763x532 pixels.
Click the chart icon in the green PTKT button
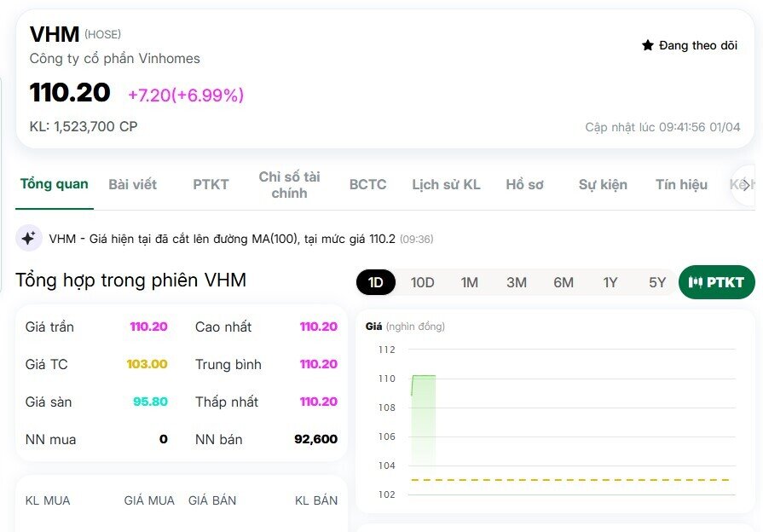click(696, 281)
